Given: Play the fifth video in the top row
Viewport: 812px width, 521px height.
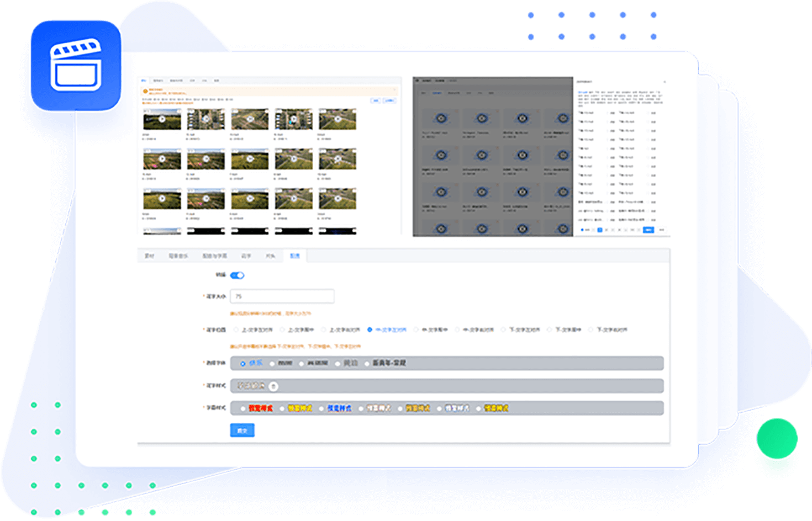Looking at the screenshot, I should tap(338, 119).
